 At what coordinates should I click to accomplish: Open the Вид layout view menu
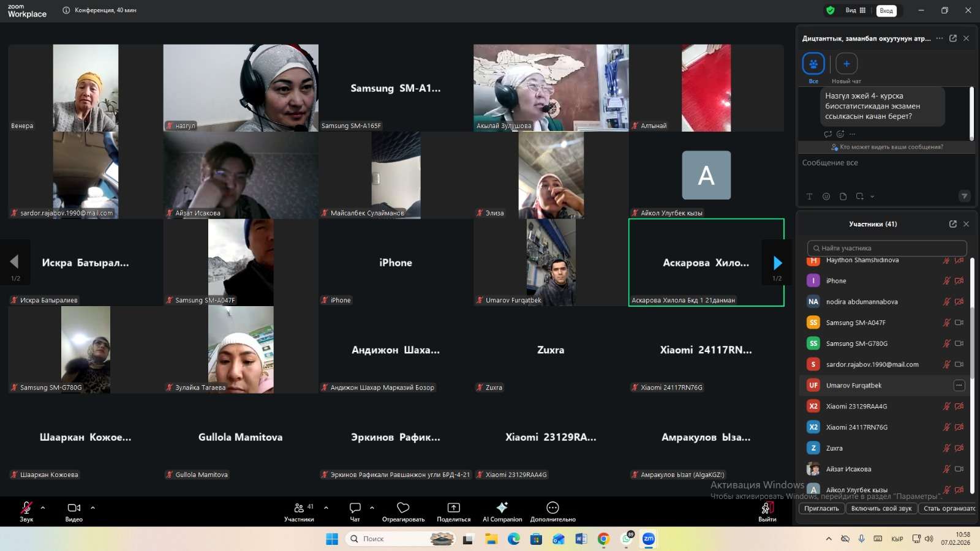click(x=855, y=10)
